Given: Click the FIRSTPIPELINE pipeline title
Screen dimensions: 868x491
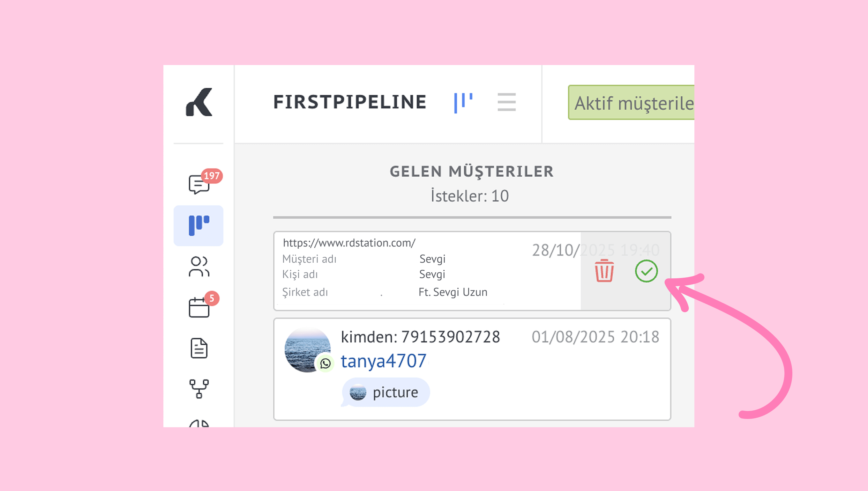Looking at the screenshot, I should click(x=350, y=102).
